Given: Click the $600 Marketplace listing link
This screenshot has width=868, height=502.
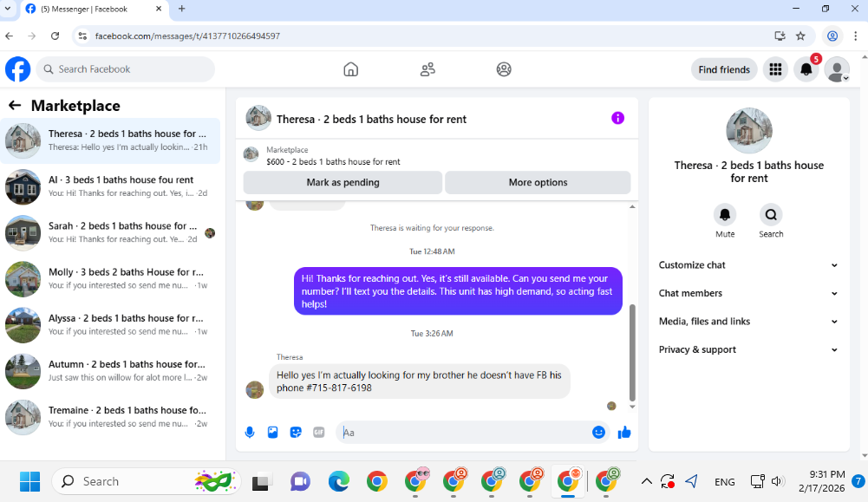Looking at the screenshot, I should coord(333,161).
